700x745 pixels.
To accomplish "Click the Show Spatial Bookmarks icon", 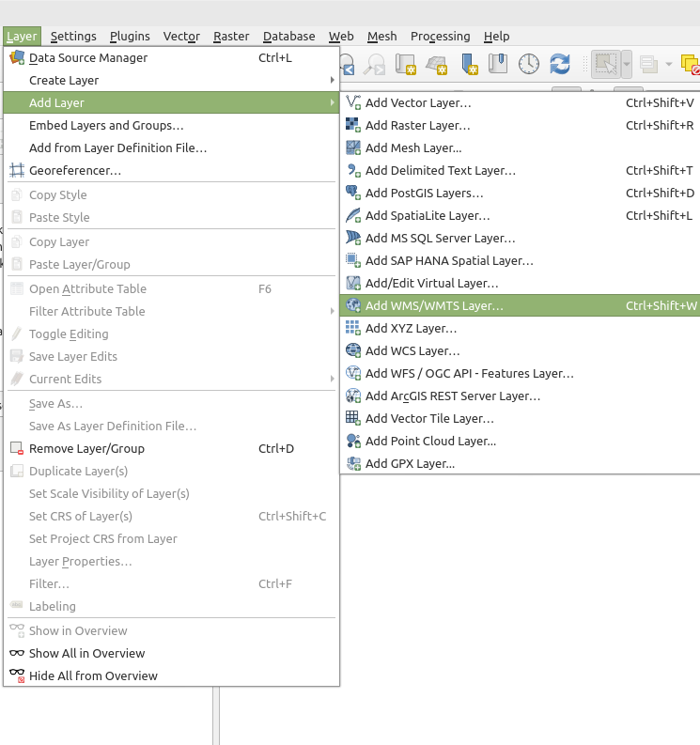I will (498, 64).
